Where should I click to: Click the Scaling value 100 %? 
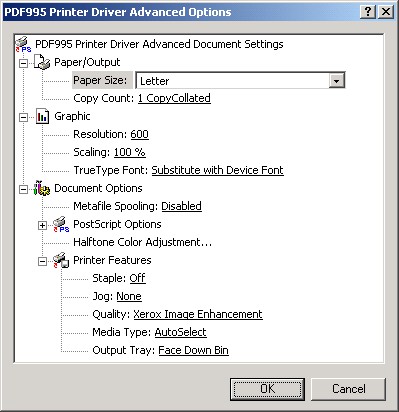130,152
